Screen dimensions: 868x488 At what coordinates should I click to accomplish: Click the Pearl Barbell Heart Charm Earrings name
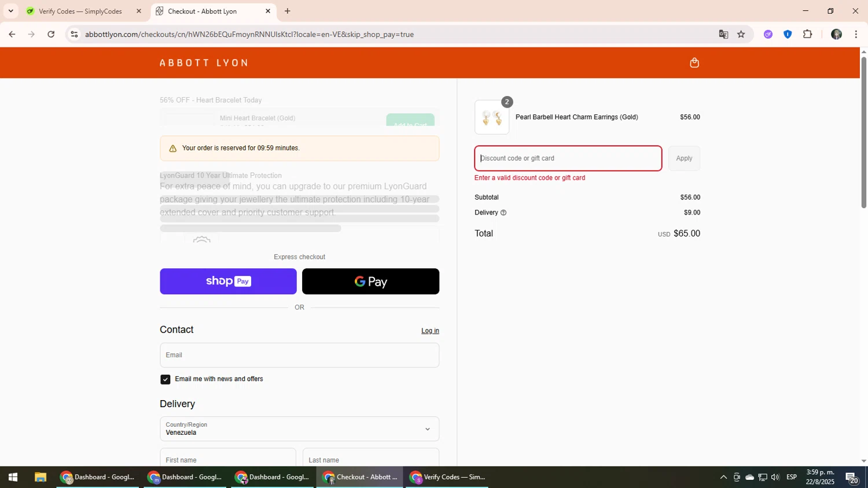tap(577, 117)
